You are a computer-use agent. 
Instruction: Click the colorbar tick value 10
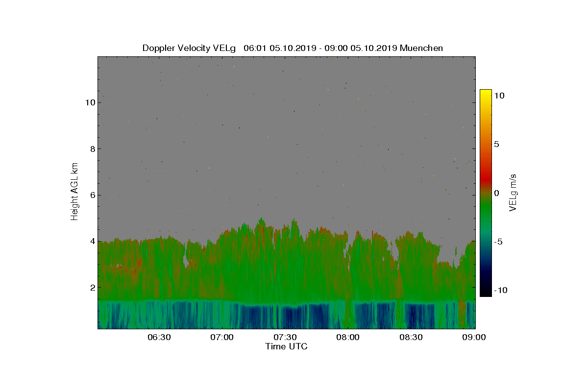click(499, 96)
